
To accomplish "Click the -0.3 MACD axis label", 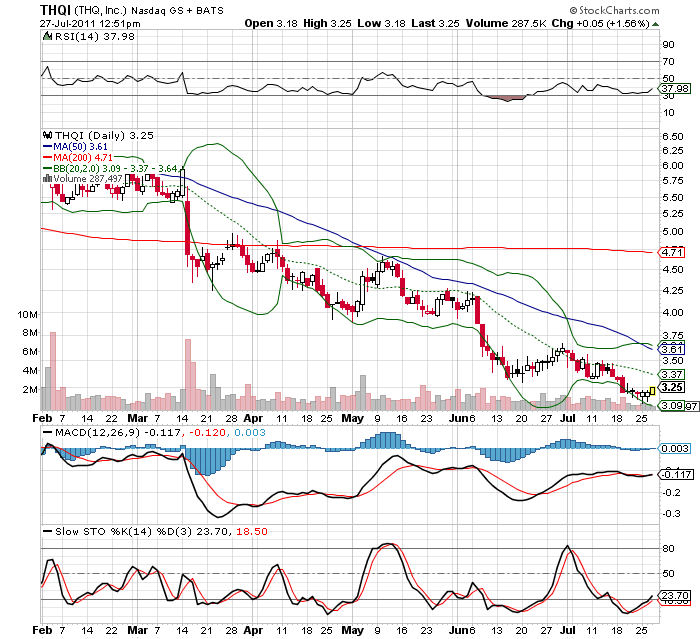I will coord(671,514).
